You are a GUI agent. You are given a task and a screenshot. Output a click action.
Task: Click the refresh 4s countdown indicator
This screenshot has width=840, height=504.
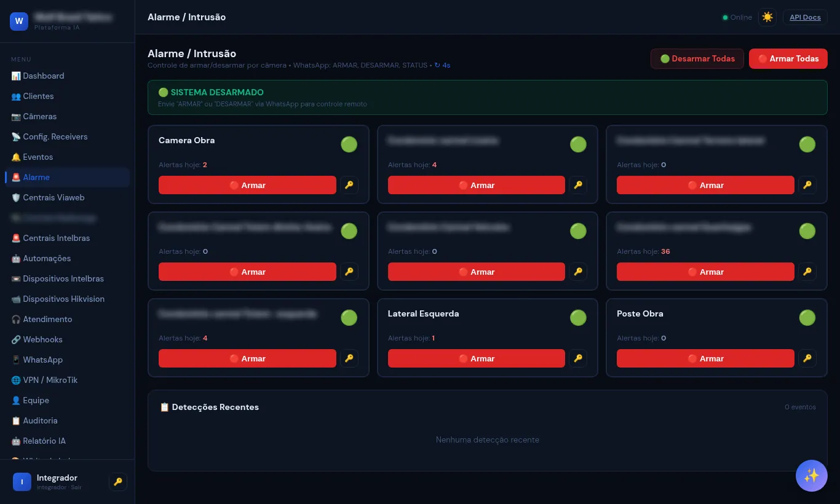tap(442, 65)
